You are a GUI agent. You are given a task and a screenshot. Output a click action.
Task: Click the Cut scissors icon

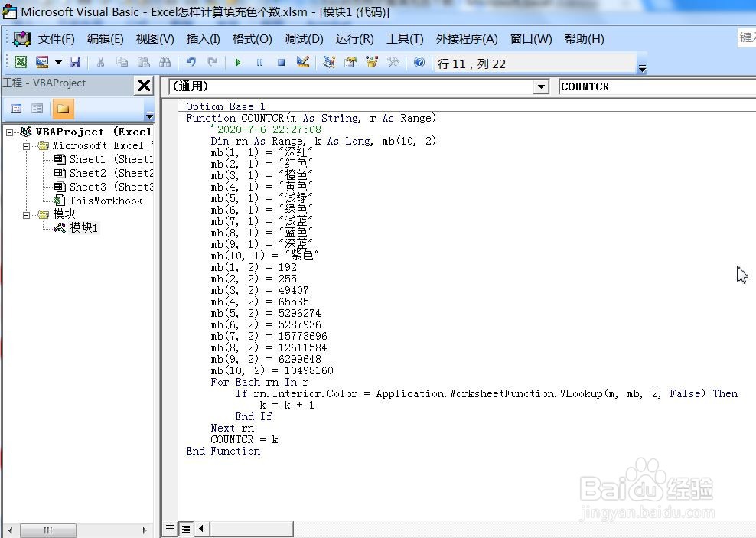[100, 62]
